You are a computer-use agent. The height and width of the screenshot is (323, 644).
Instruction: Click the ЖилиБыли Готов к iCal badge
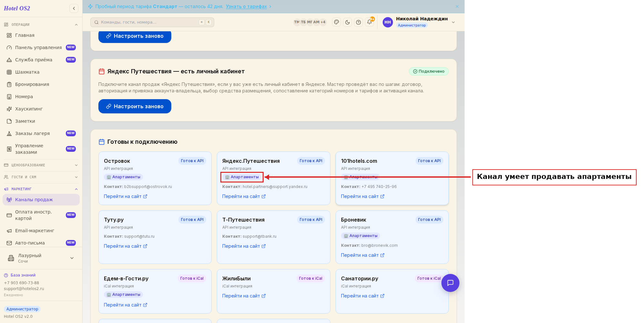(x=311, y=278)
